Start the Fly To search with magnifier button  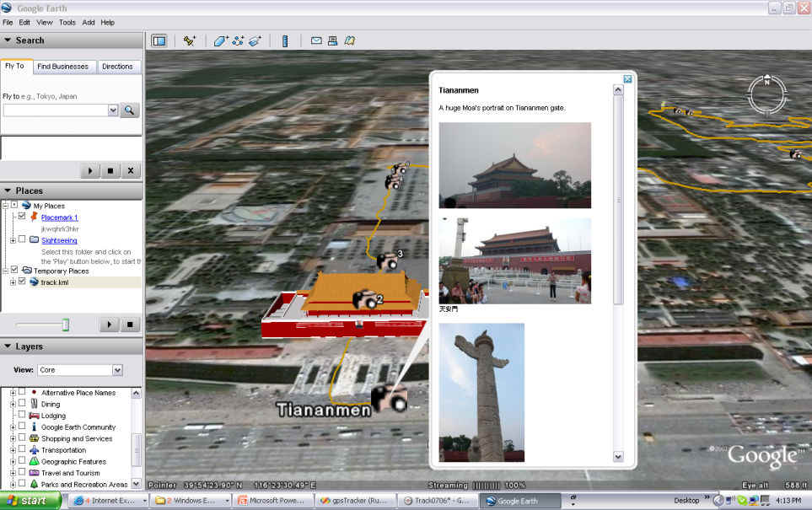130,110
